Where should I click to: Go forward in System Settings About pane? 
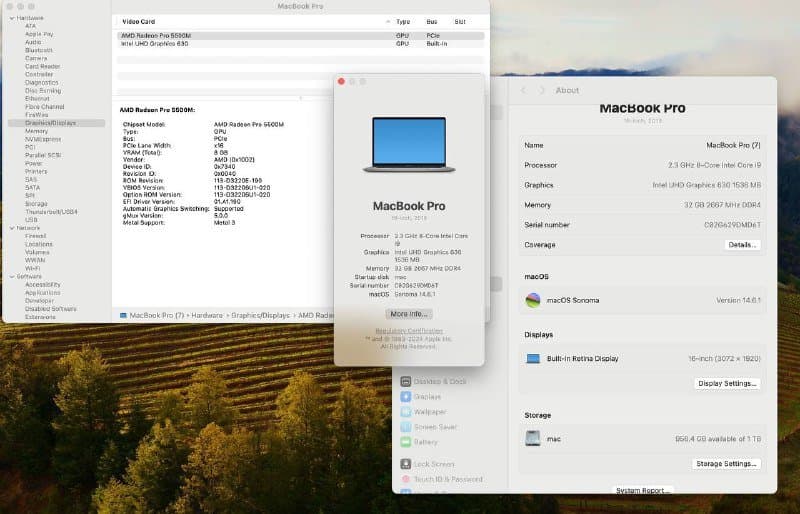pos(542,90)
